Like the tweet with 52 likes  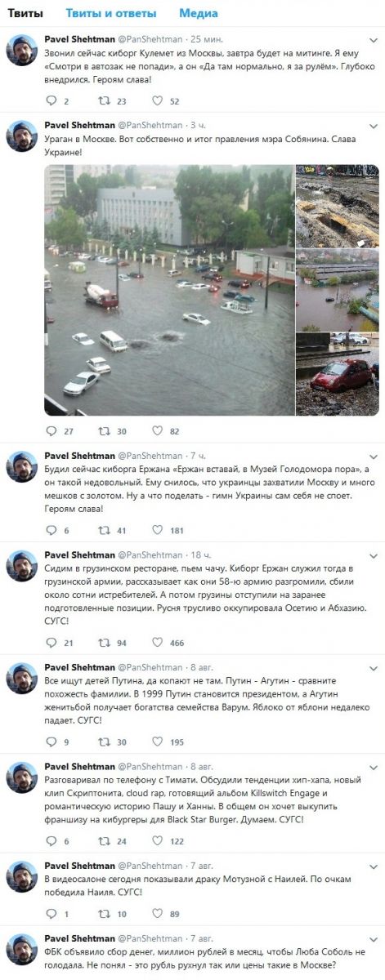[157, 101]
